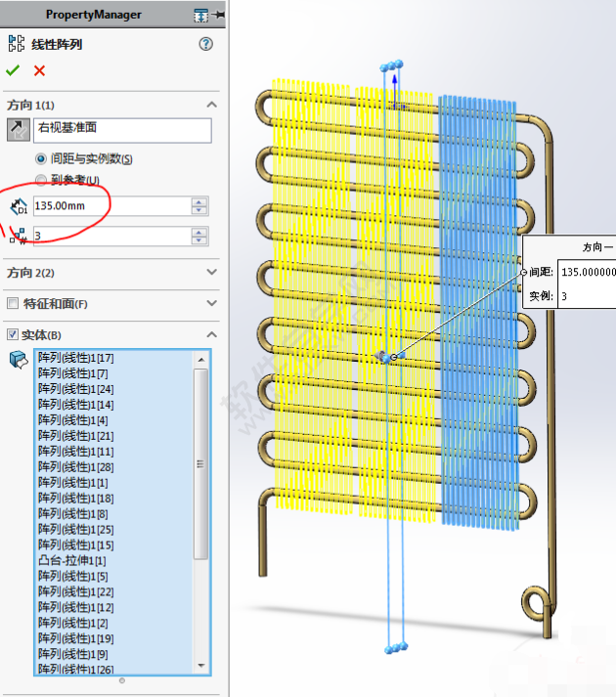Viewport: 616px width, 697px height.
Task: Select list item 阵列(线性)1[17]
Action: coord(75,358)
